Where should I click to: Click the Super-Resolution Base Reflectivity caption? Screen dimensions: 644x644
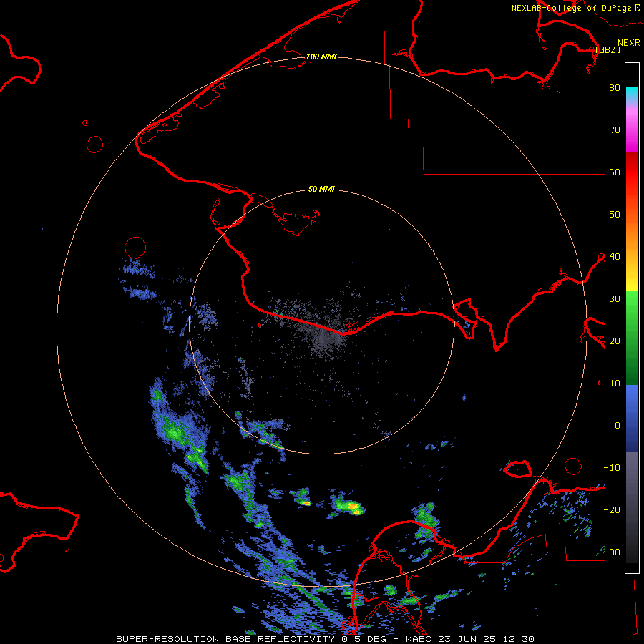coord(326,639)
